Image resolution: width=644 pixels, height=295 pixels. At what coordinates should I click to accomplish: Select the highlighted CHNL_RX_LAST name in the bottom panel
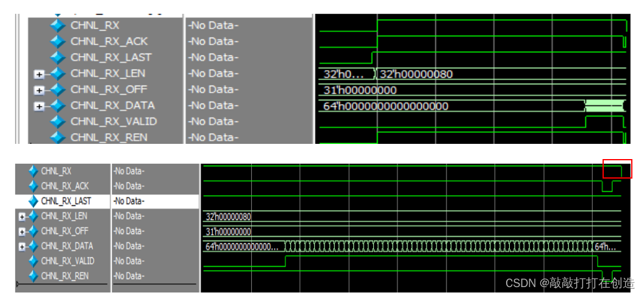tap(66, 202)
